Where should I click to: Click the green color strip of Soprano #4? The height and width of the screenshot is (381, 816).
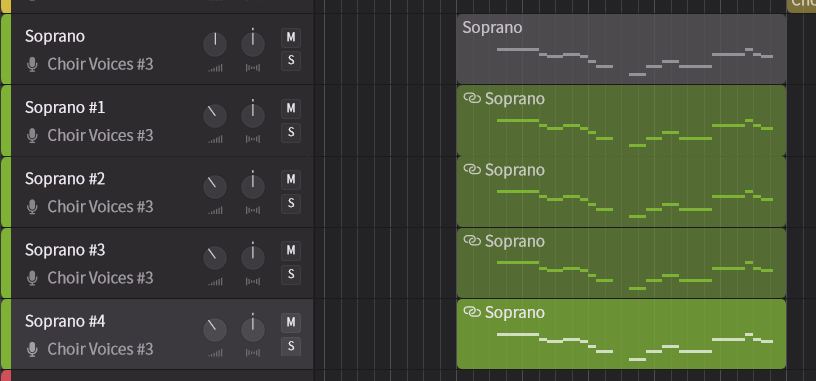[x=5, y=334]
